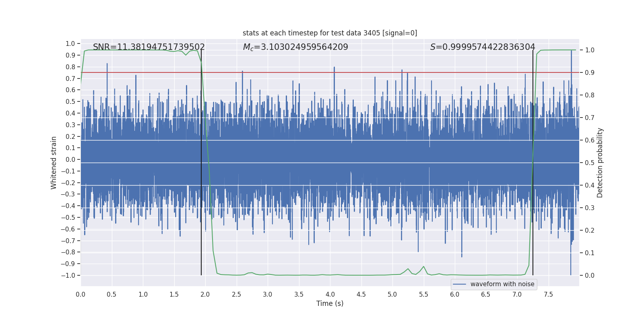
Task: Click the 'Detection probability' right axis label
Action: click(x=600, y=163)
